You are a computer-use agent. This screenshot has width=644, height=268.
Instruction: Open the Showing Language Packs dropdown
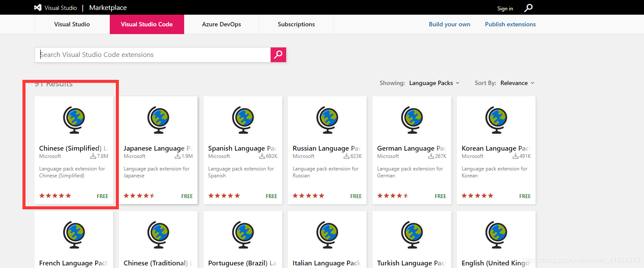coord(434,83)
